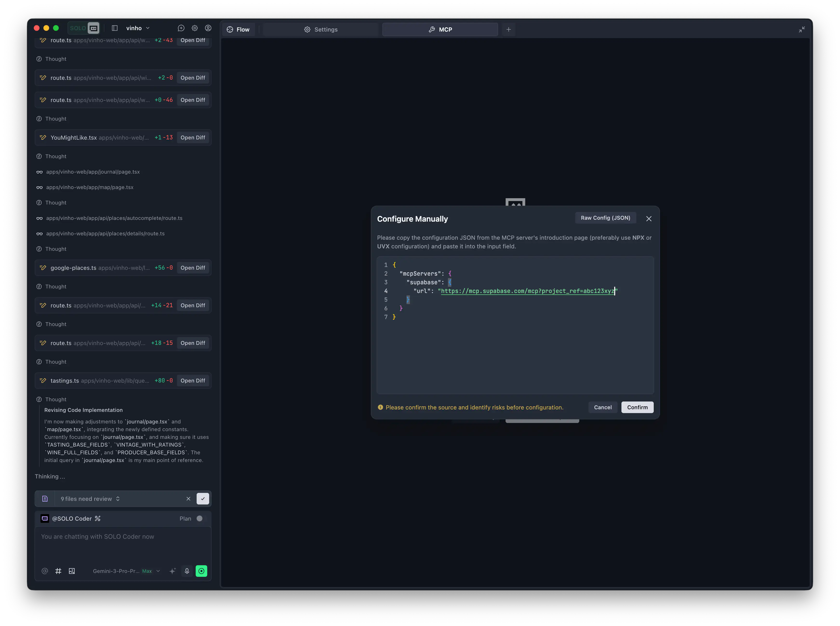Open the Gemini-3-Pro model dropdown
This screenshot has height=626, width=840.
tap(127, 571)
